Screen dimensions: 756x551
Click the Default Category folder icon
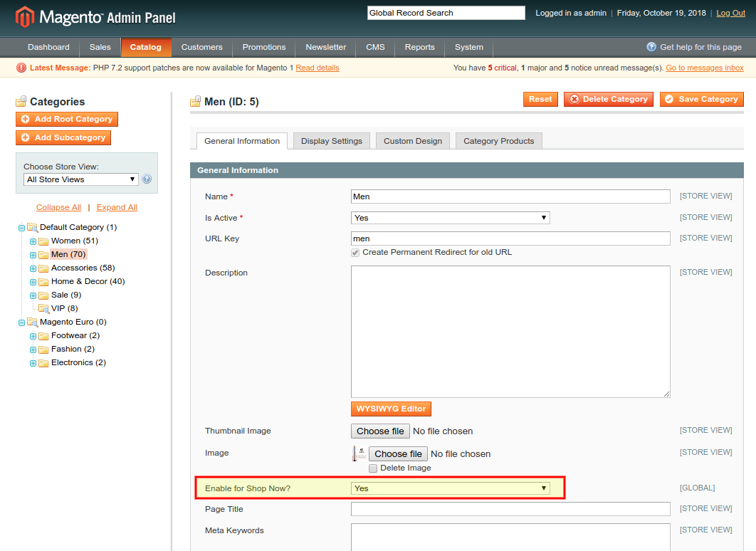32,227
